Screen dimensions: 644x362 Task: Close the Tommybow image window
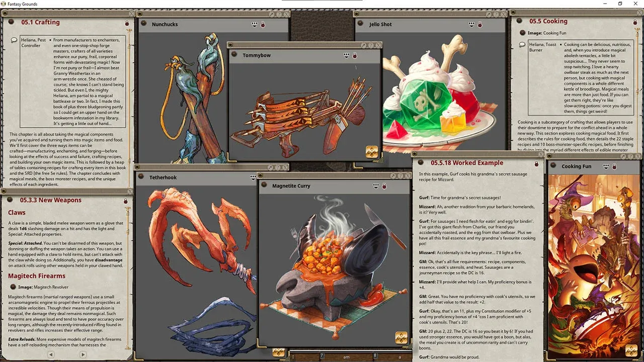pyautogui.click(x=378, y=45)
